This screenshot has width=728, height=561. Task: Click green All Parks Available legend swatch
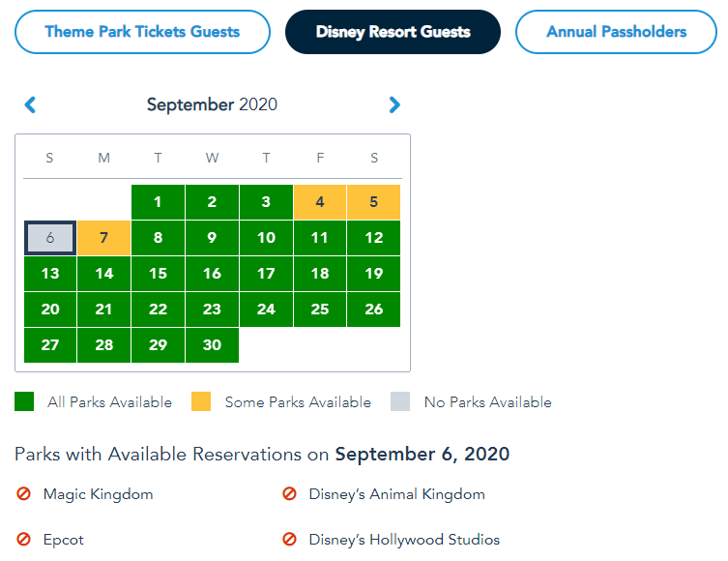pos(24,402)
